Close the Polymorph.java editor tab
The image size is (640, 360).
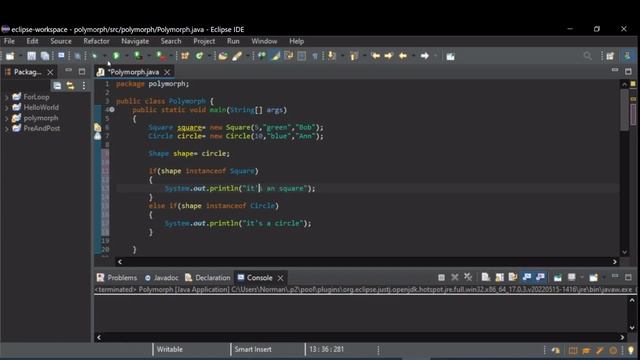[167, 72]
